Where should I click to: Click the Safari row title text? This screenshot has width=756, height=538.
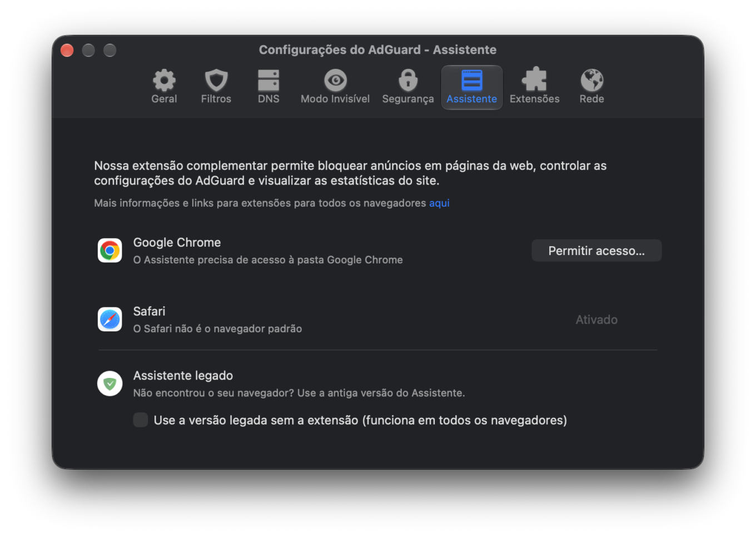pos(149,311)
